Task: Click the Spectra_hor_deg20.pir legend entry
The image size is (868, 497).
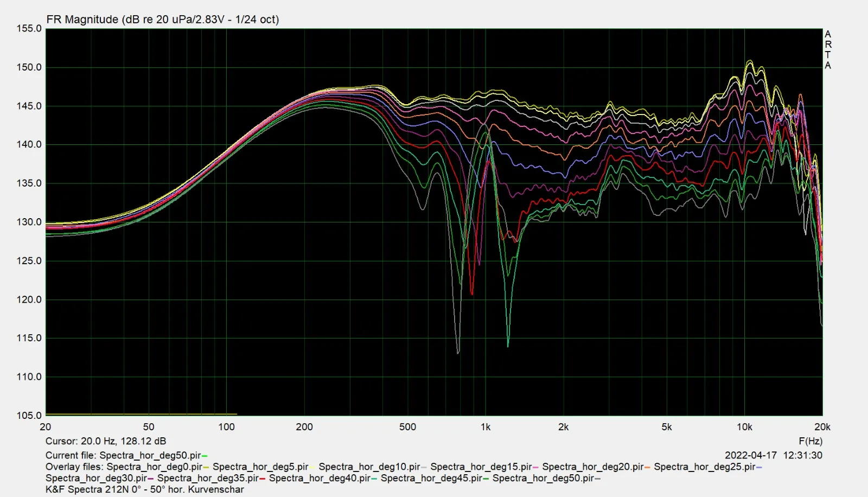Action: pos(593,467)
